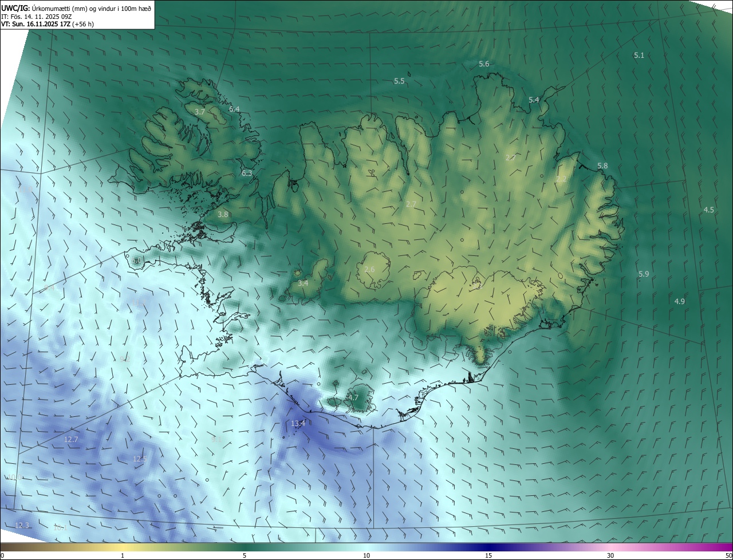Viewport: 733px width, 560px height.
Task: Click the 5.6 value off north coast
Action: point(484,64)
